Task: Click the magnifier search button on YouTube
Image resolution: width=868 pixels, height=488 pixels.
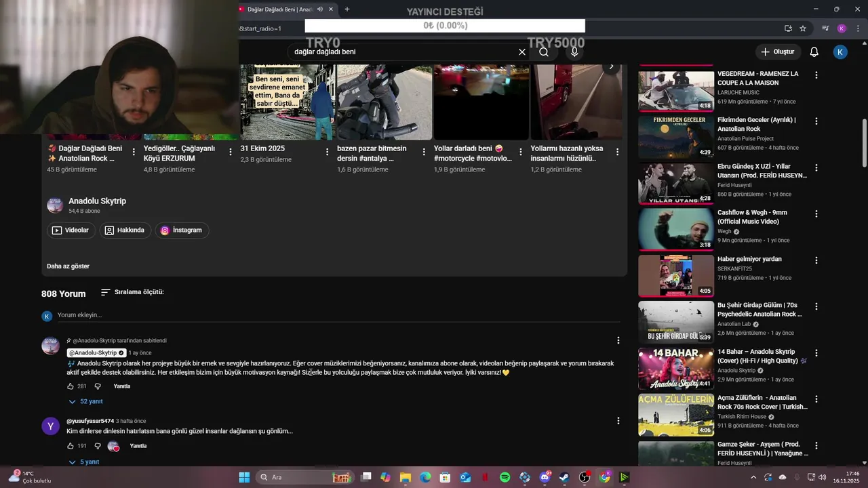Action: click(x=544, y=52)
